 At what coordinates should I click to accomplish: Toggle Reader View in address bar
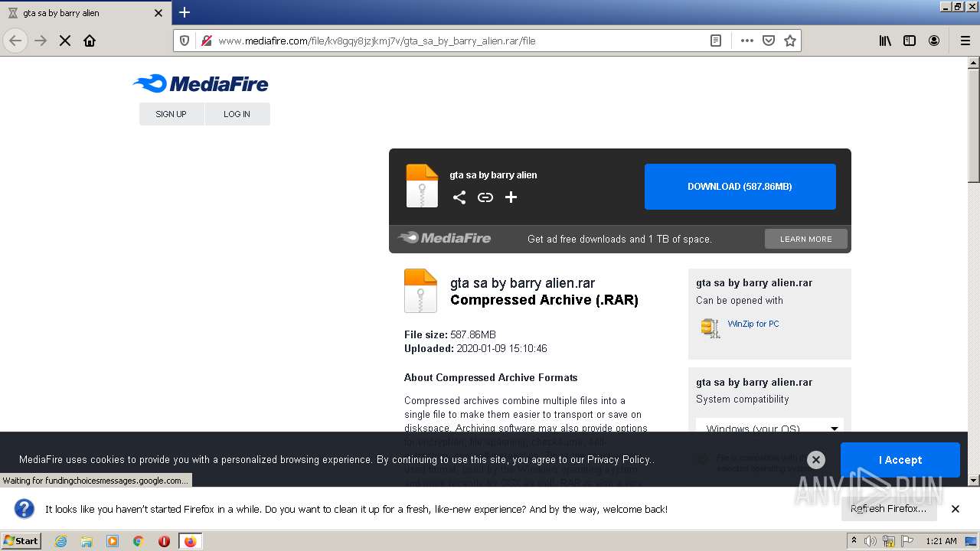(716, 41)
